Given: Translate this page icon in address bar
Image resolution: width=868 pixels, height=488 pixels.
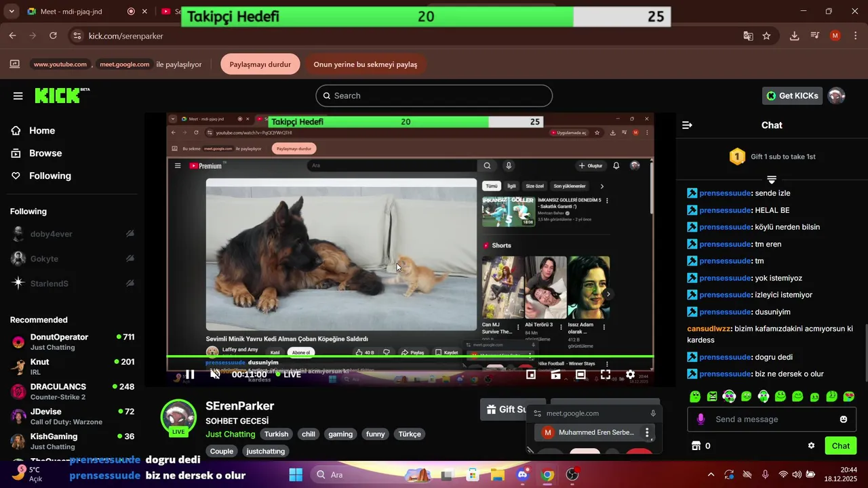Looking at the screenshot, I should click(749, 36).
